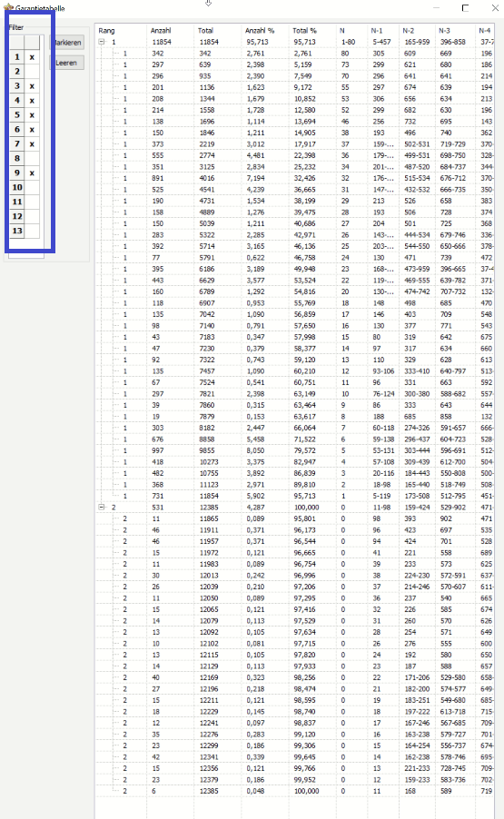This screenshot has height=819, width=504.
Task: Select the Anzahl % value 4,287
Action: pyautogui.click(x=255, y=508)
